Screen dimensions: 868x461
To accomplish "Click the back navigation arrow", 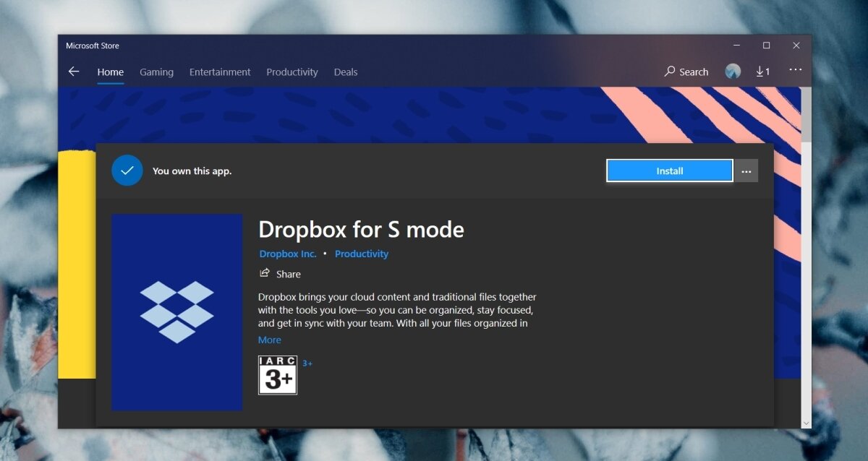I will tap(74, 71).
